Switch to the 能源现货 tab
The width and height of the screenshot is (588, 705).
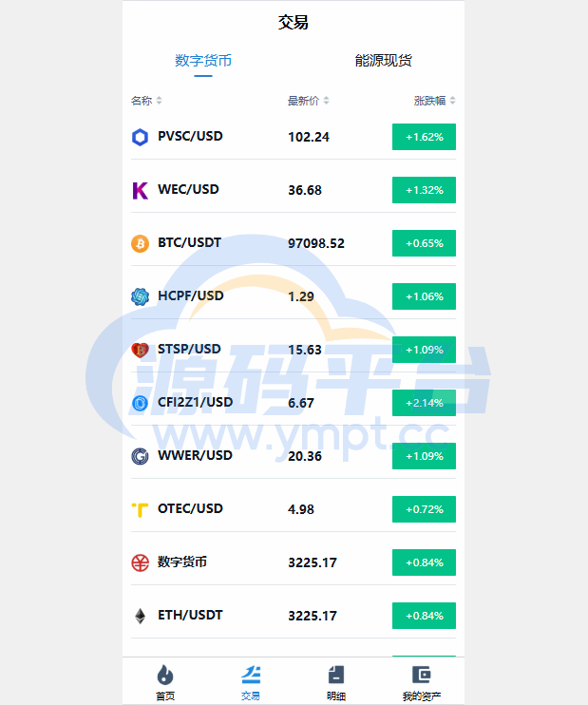click(383, 60)
